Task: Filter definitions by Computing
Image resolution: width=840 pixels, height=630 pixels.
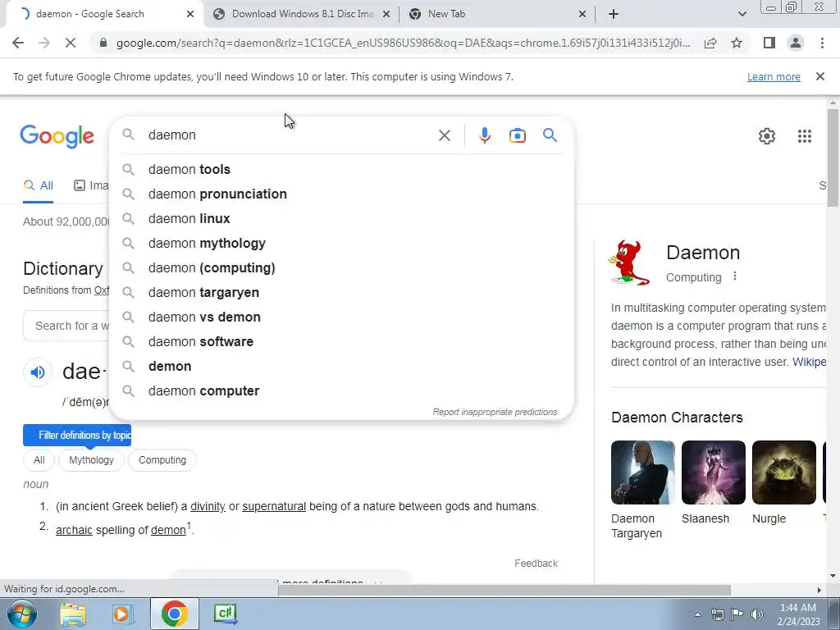Action: click(162, 460)
